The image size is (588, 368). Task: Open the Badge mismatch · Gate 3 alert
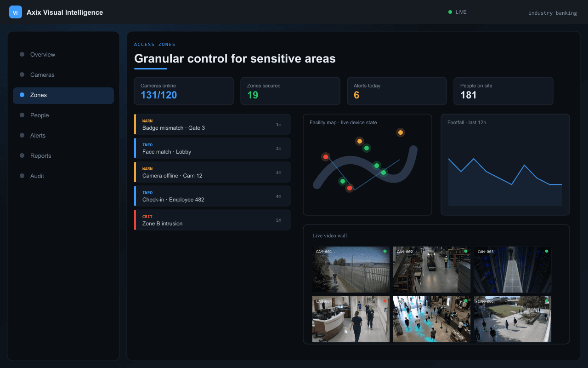[212, 124]
